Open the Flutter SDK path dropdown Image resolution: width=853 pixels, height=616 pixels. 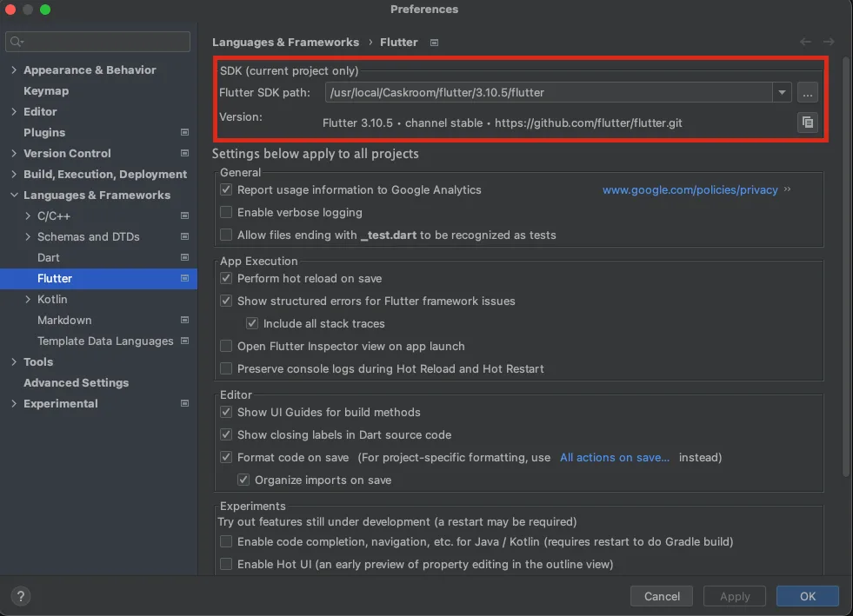point(782,92)
